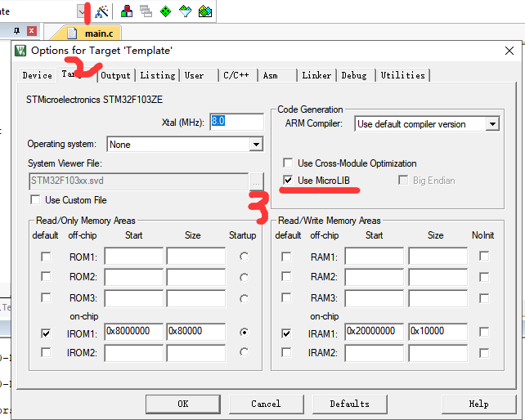Viewport: 525px width, 420px height.
Task: Click the ROM1 Start address field
Action: tap(133, 256)
